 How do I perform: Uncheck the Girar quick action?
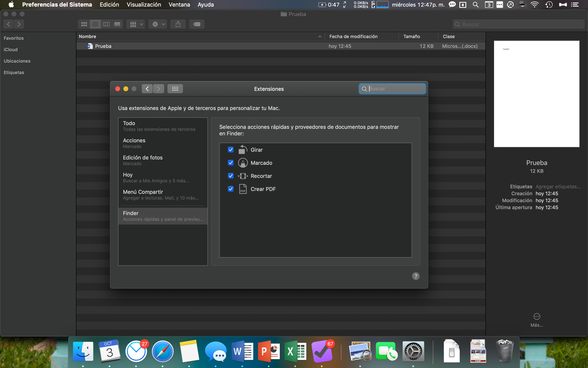231,150
